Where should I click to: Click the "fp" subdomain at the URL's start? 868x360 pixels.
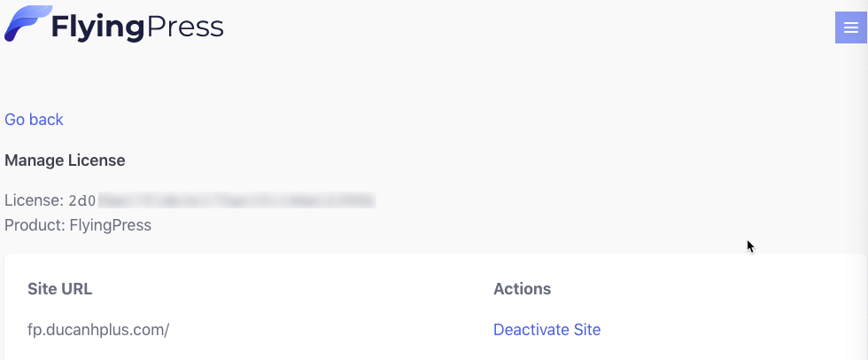[x=35, y=330]
